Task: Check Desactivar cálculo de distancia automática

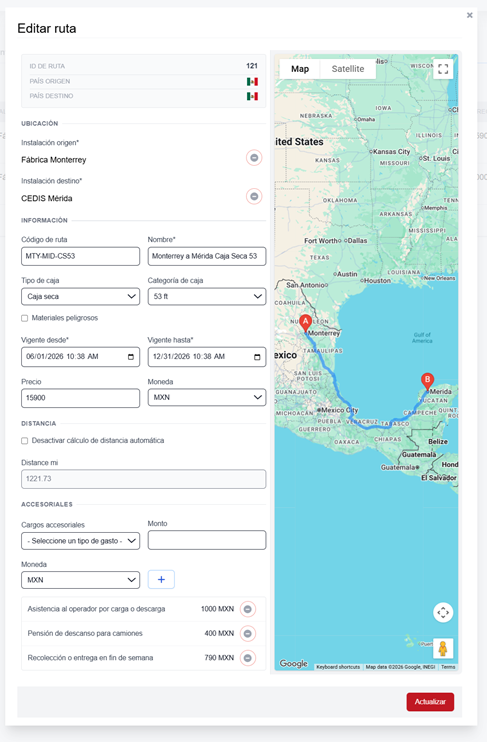Action: [25, 441]
